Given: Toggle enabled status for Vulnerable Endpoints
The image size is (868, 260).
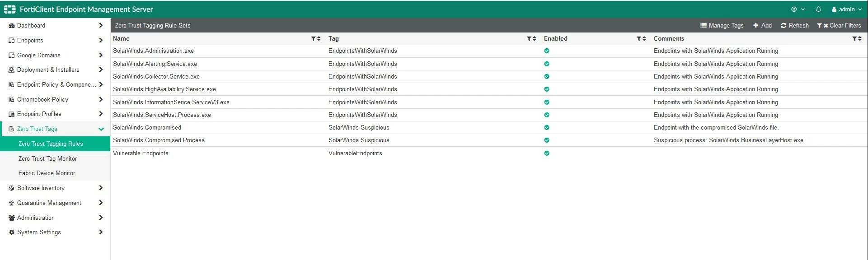Looking at the screenshot, I should (x=547, y=153).
